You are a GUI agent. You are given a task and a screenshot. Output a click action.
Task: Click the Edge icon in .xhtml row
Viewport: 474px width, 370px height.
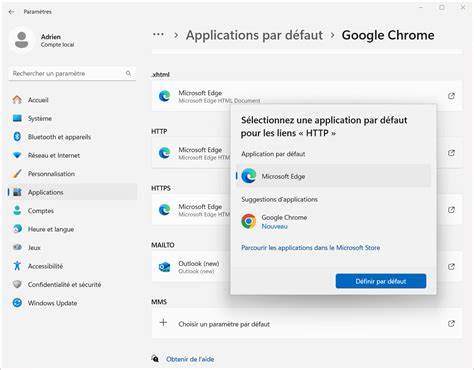coord(164,96)
